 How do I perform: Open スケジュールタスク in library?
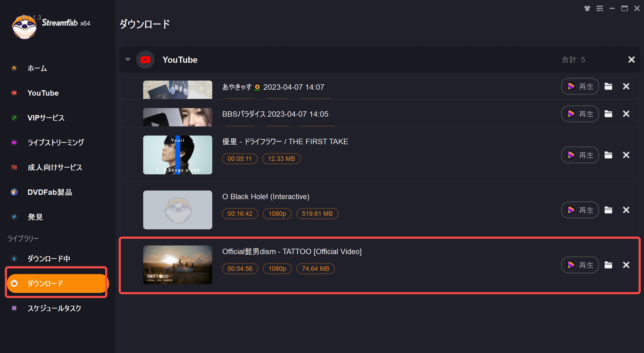pyautogui.click(x=54, y=308)
